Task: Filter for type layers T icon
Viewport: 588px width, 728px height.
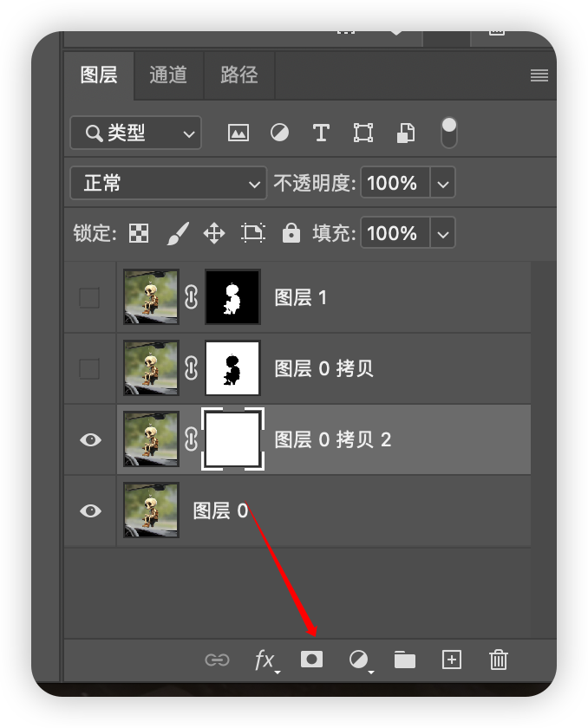Action: [x=321, y=133]
